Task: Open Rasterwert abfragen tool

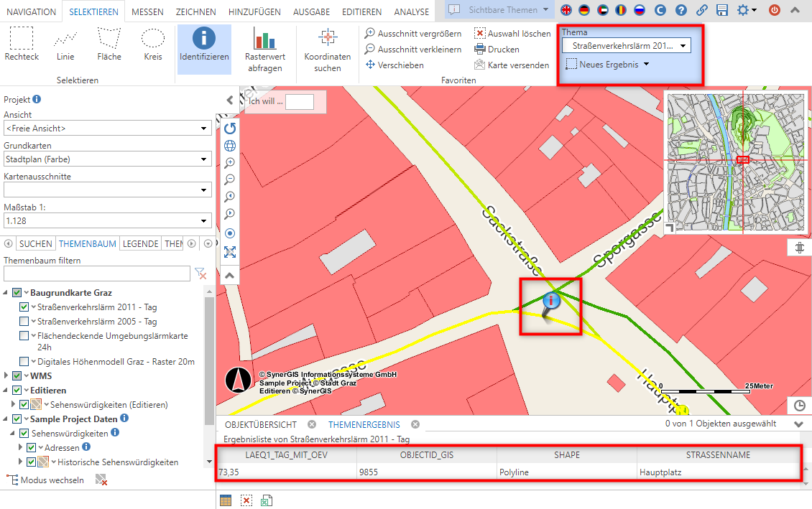Action: coord(265,49)
